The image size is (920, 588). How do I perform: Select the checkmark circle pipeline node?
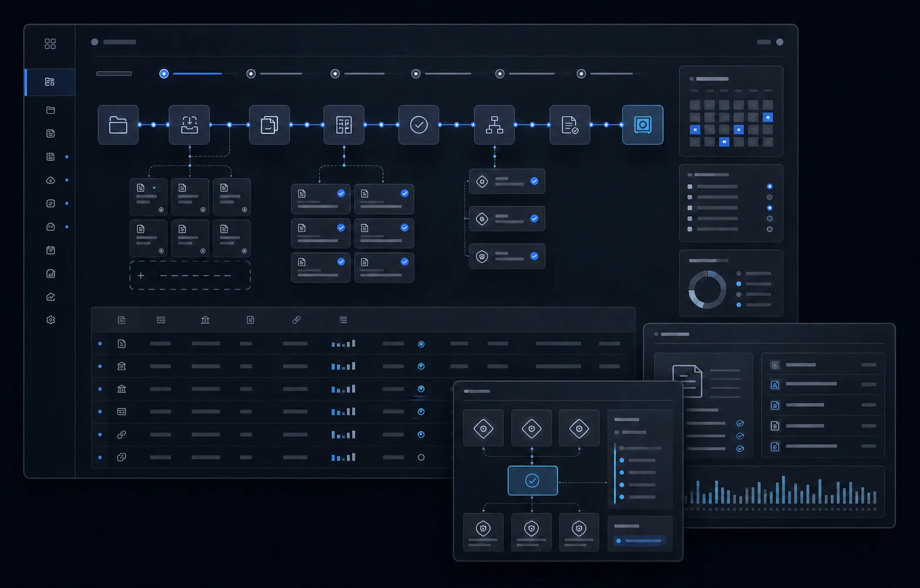[418, 125]
